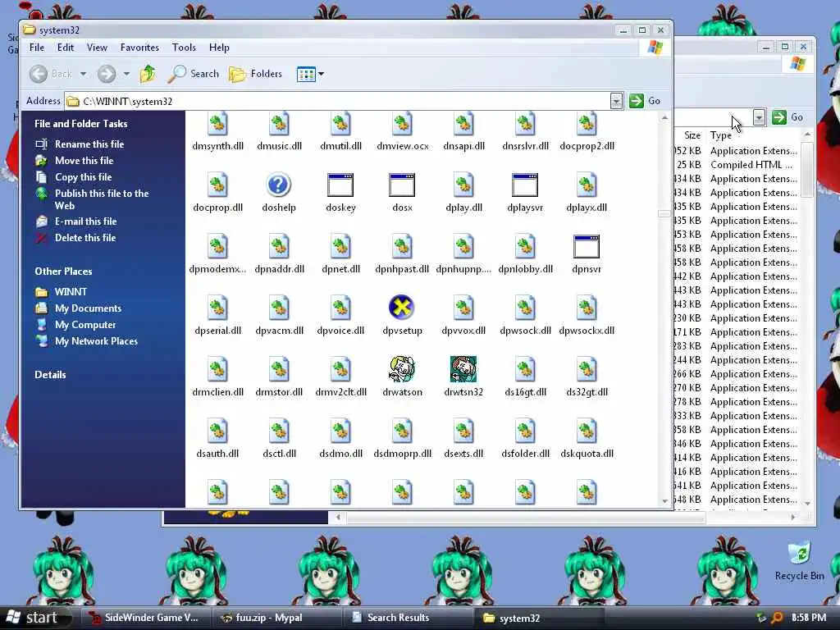Select the dplay.dll file icon
This screenshot has height=630, width=840.
pyautogui.click(x=463, y=185)
